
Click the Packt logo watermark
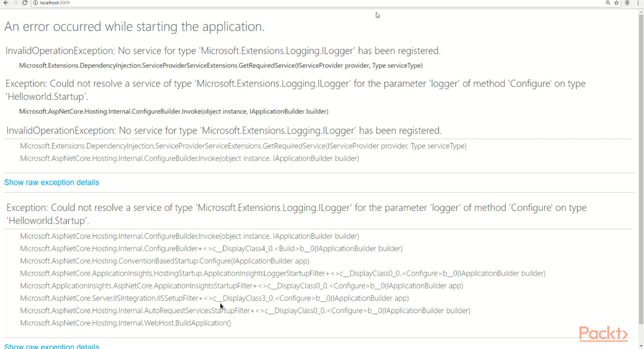(603, 333)
